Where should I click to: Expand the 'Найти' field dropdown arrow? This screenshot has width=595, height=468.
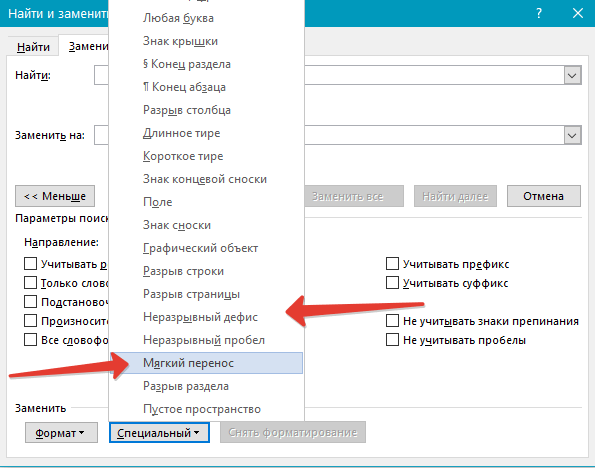click(x=572, y=75)
